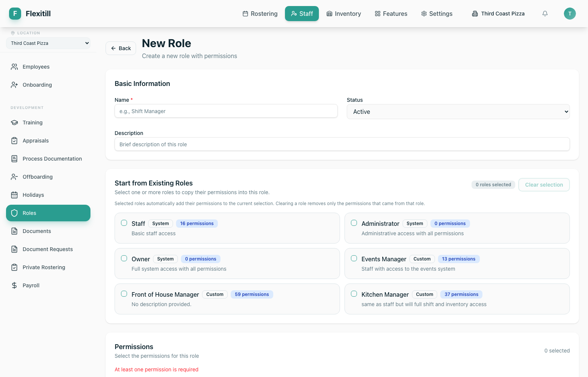Click the Appraisals clipboard icon
The image size is (588, 377).
(x=14, y=141)
